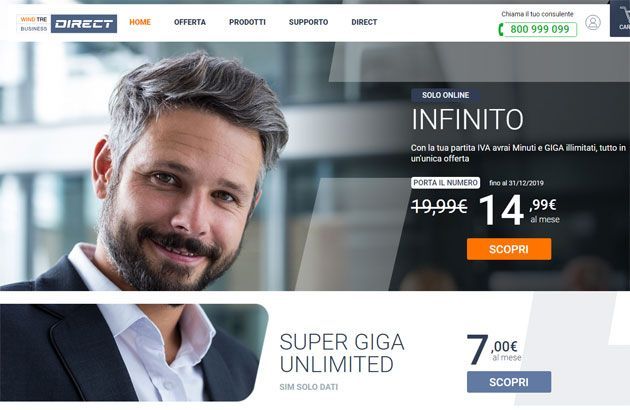The height and width of the screenshot is (410, 630).
Task: Click the DIRECT brand logo
Action: point(84,24)
